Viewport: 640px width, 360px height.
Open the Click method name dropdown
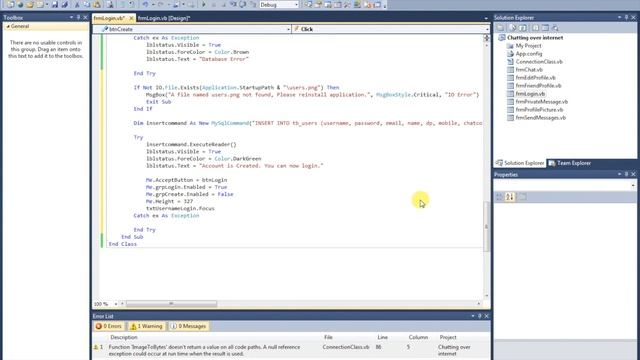tap(487, 29)
